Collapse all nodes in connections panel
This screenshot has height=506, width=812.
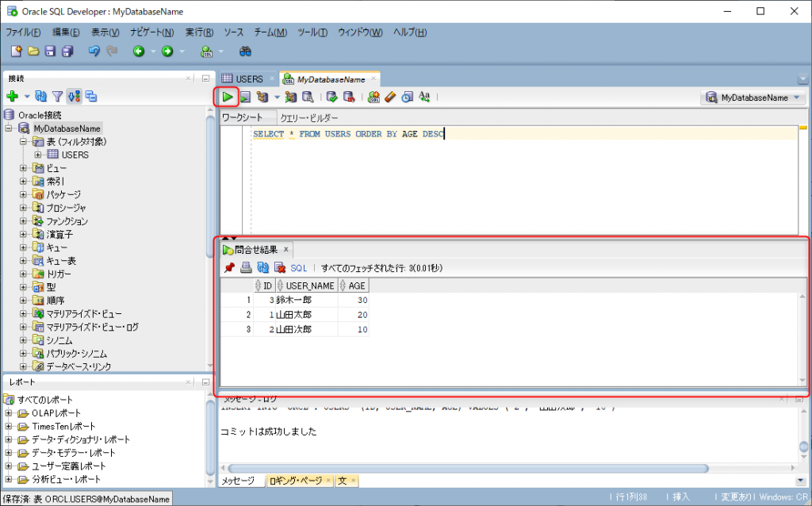(x=91, y=96)
